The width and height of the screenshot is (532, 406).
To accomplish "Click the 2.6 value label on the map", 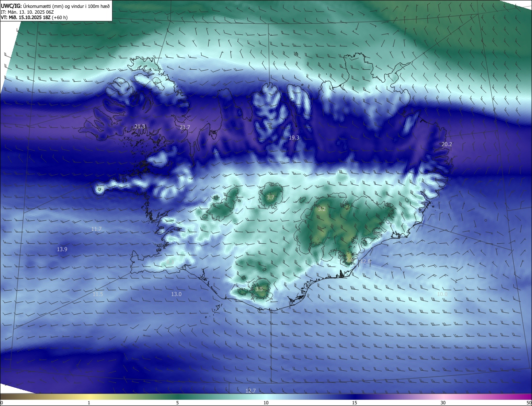I will pos(350,260).
